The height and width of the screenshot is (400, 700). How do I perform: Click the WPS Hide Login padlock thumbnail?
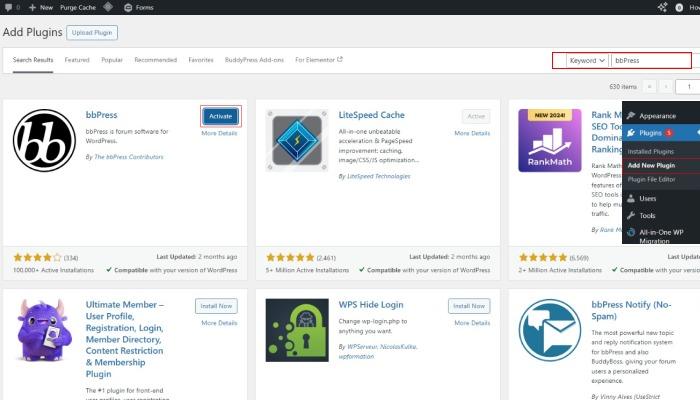pos(297,330)
